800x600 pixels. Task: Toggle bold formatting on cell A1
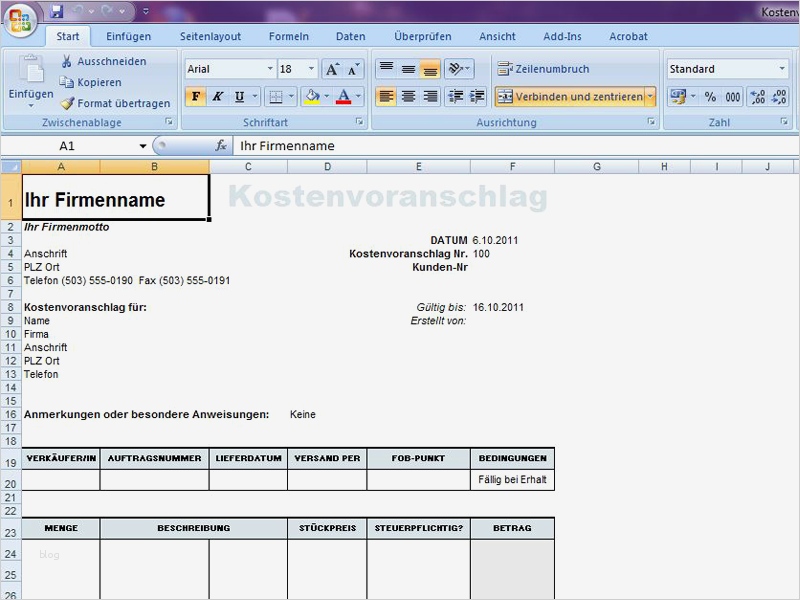tap(195, 94)
